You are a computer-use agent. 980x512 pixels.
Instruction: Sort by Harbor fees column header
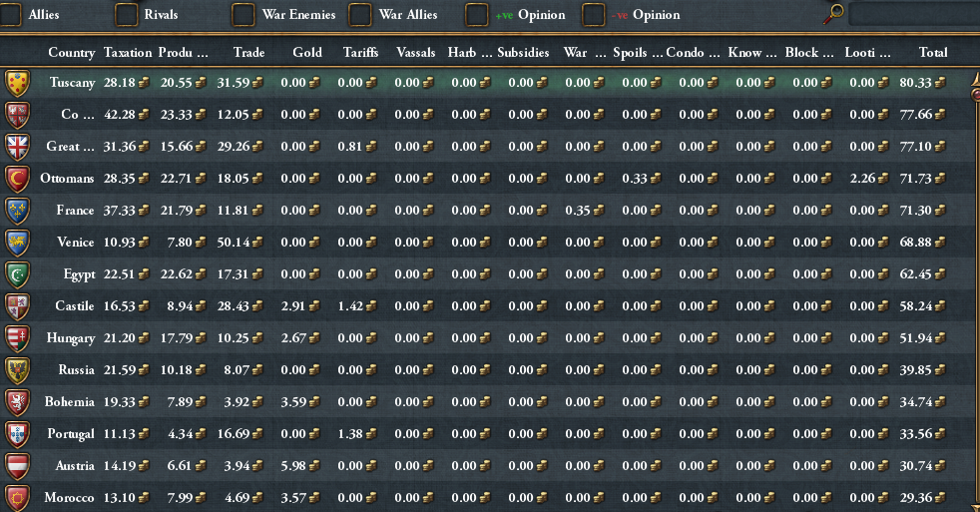(469, 53)
